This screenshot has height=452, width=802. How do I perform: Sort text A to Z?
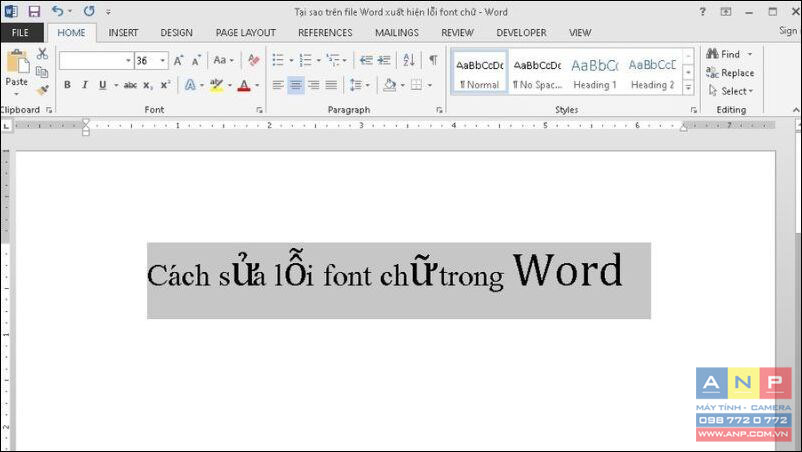coord(409,60)
